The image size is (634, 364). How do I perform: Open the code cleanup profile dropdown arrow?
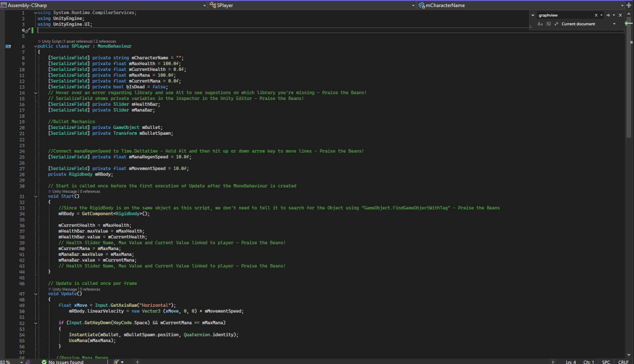[122, 362]
